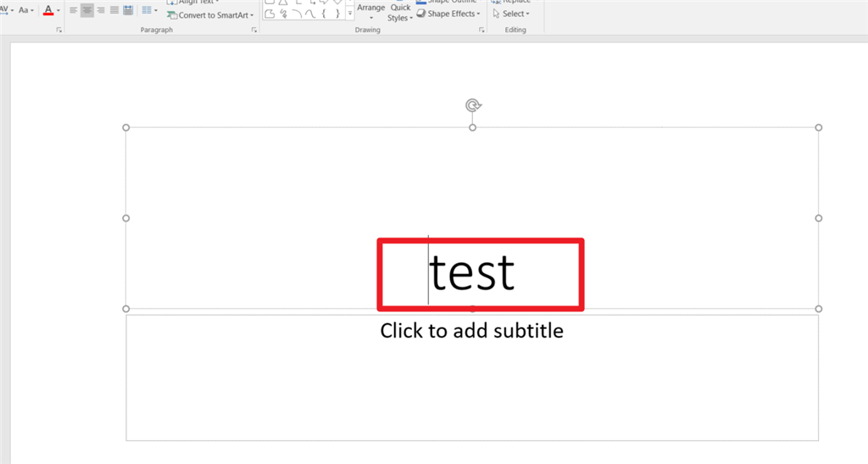Select the freeform shape tool
Screen dimensions: 868x464
tap(270, 14)
